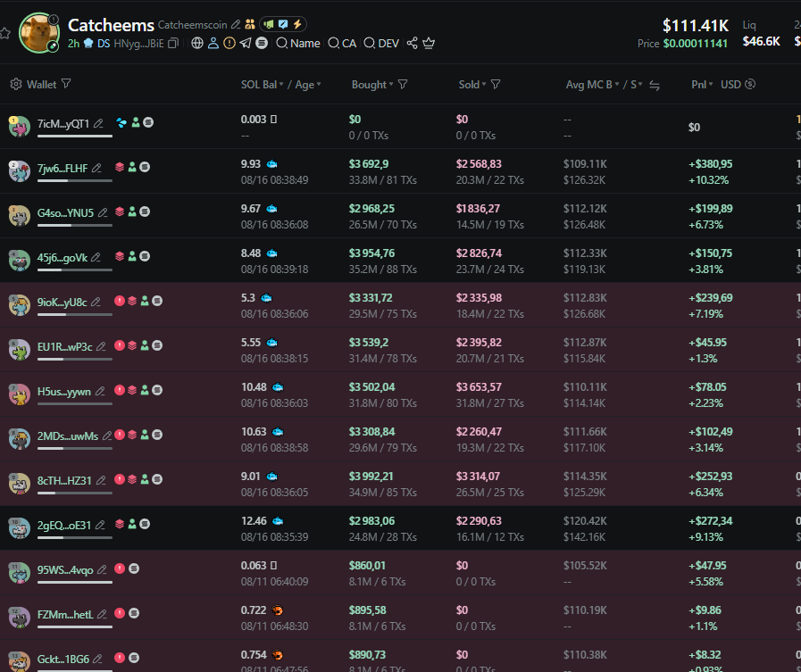Open wallet G4so...YNU5

[x=65, y=213]
